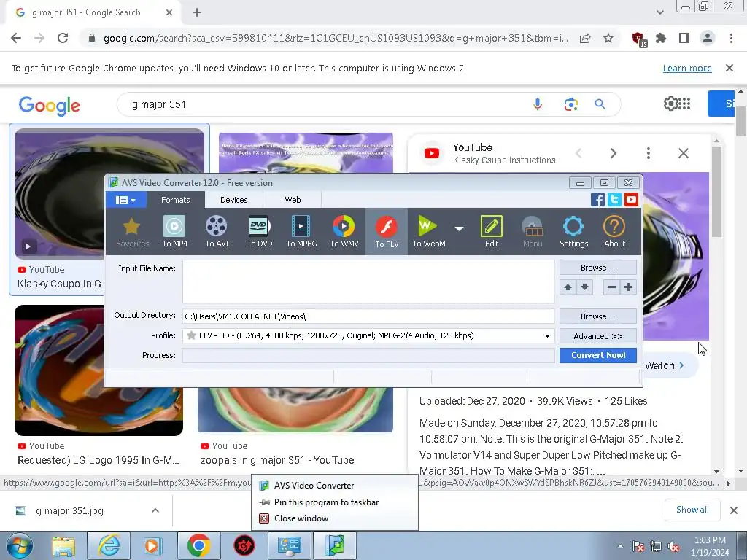This screenshot has width=747, height=560.
Task: Choose the To FLV format icon
Action: [x=387, y=231]
